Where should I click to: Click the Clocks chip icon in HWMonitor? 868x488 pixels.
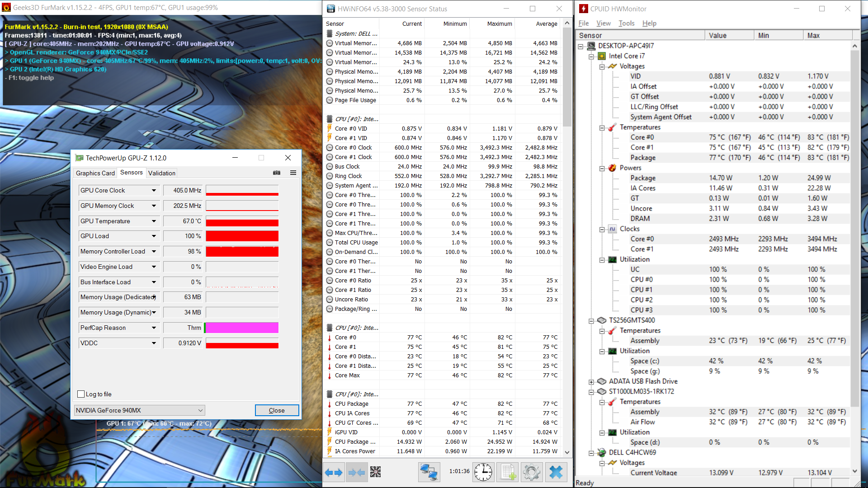[x=612, y=229]
